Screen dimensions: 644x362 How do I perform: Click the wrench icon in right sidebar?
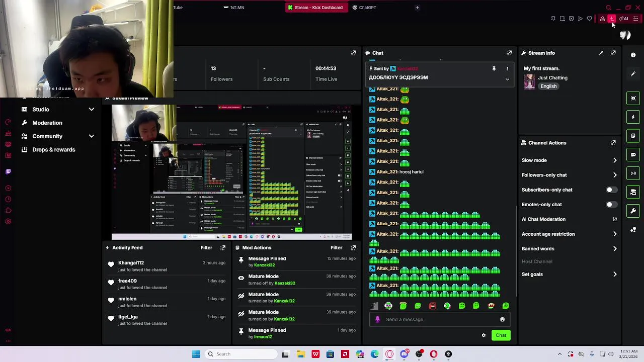[x=633, y=211]
